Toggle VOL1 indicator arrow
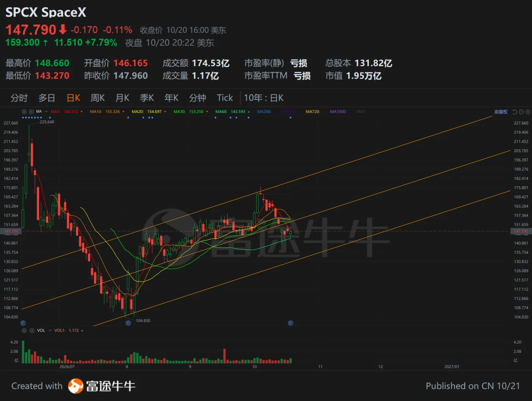 click(82, 330)
